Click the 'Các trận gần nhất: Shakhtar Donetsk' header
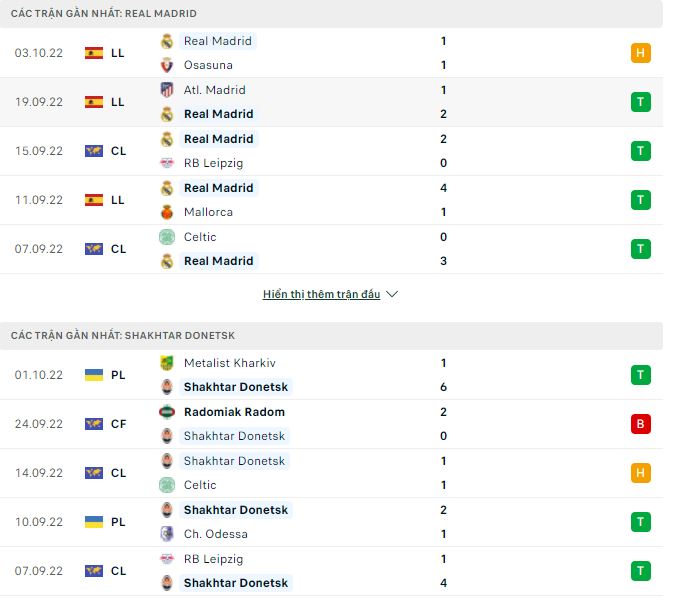Viewport: 673px width, 601px height. click(x=123, y=336)
